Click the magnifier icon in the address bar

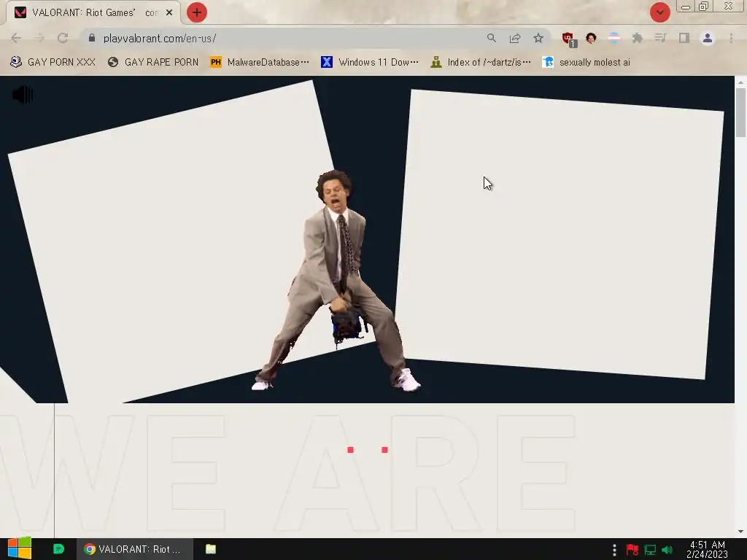coord(492,38)
